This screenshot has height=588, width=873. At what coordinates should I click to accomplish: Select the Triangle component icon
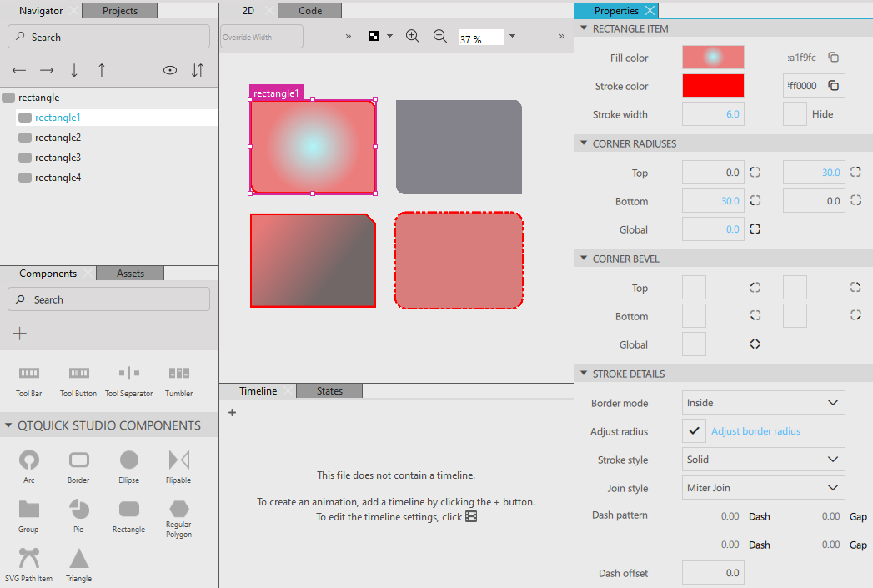78,558
